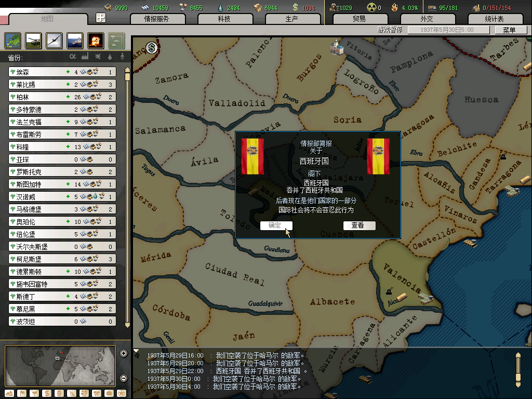Click the dissent flame icon showing 4.03%
The image size is (532, 399).
(394, 7)
